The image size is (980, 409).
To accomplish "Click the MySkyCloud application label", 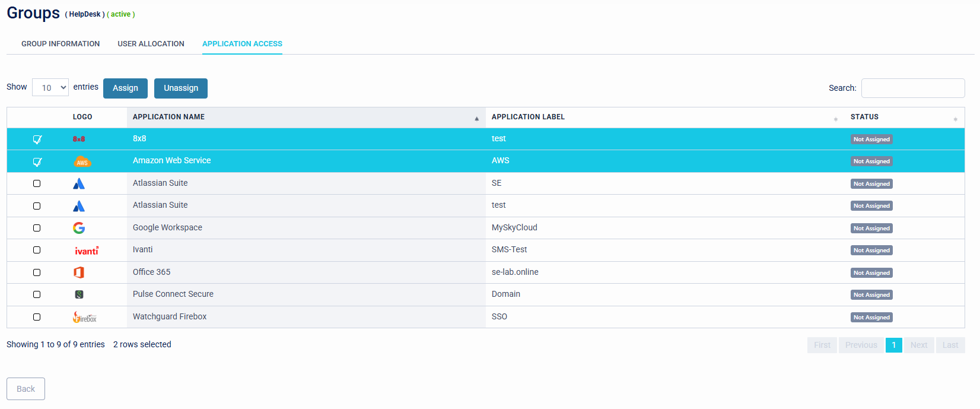I will (514, 227).
